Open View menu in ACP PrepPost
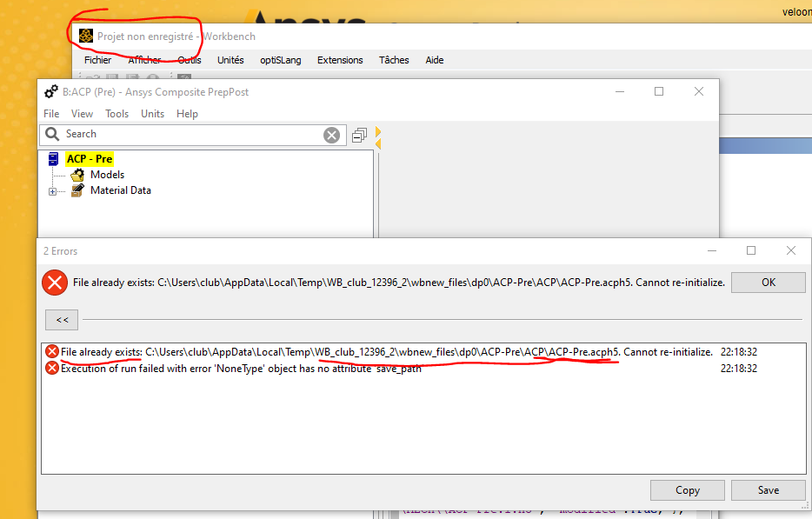 (x=82, y=113)
